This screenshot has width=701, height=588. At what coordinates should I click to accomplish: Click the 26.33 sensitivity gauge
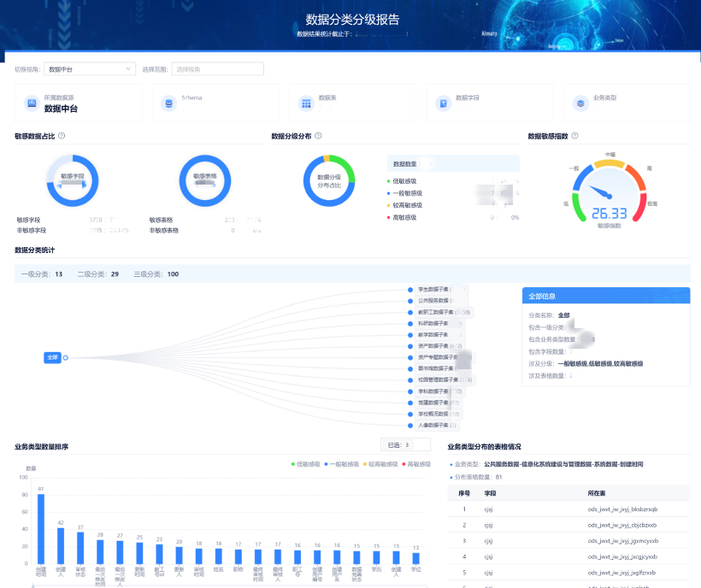pos(610,192)
